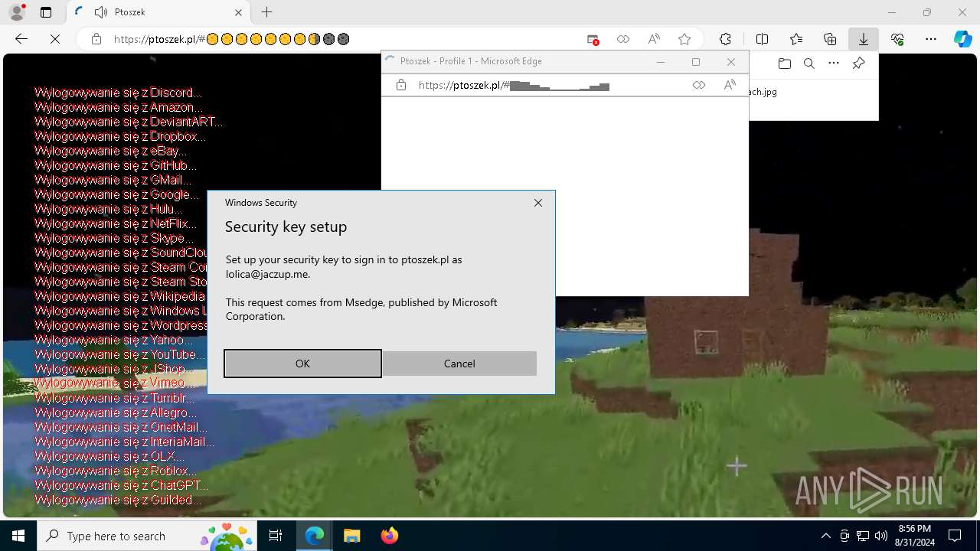The height and width of the screenshot is (551, 980).
Task: Add this page to favorites star
Action: click(x=684, y=39)
